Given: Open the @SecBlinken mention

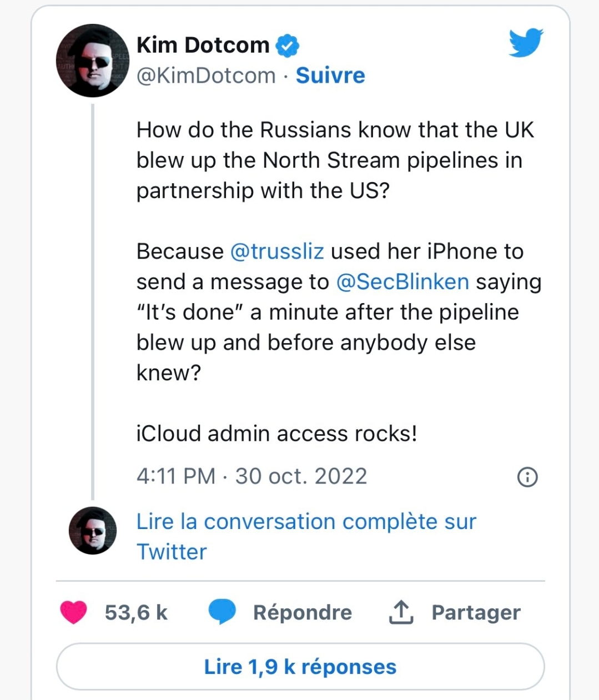Looking at the screenshot, I should click(402, 282).
